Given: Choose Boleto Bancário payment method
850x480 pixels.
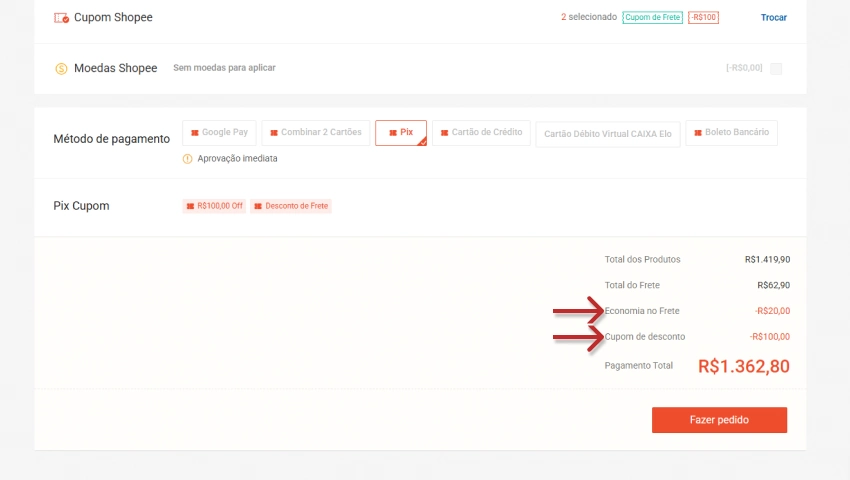Looking at the screenshot, I should tap(731, 133).
